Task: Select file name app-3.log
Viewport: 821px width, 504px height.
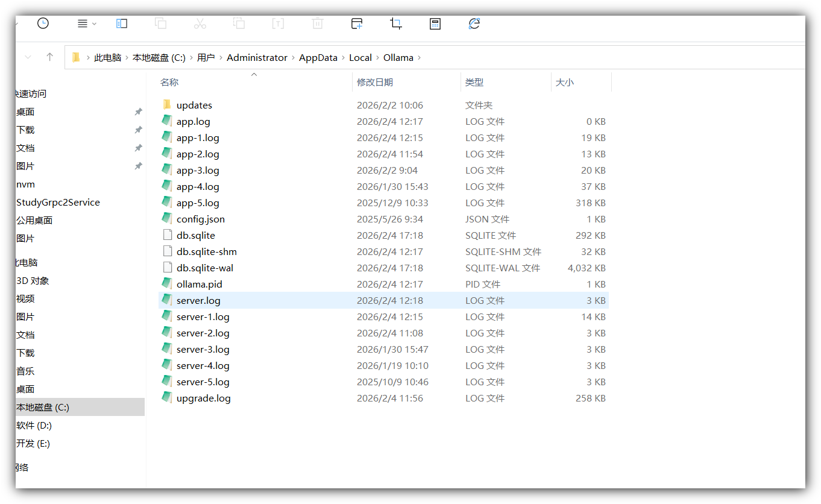Action: (198, 170)
